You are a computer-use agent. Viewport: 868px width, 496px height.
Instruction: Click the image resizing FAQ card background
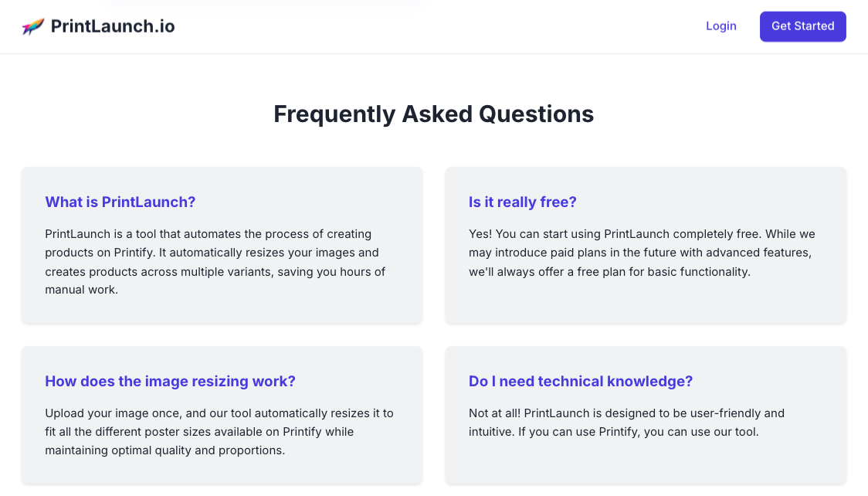pos(222,416)
